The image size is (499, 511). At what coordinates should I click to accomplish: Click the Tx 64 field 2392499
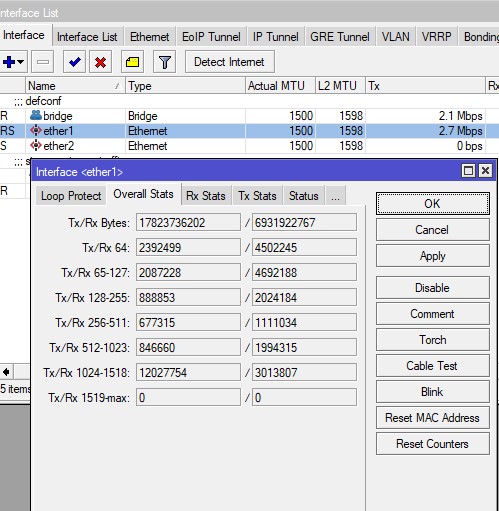coord(188,247)
